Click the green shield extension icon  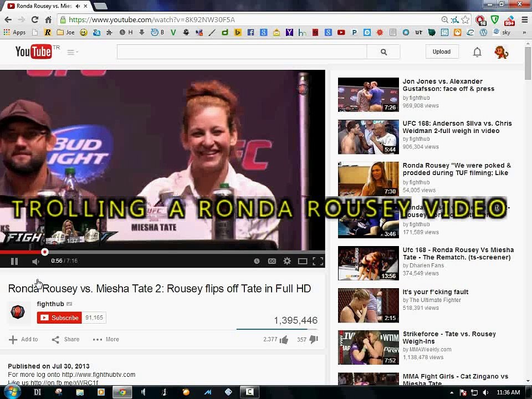[x=495, y=20]
